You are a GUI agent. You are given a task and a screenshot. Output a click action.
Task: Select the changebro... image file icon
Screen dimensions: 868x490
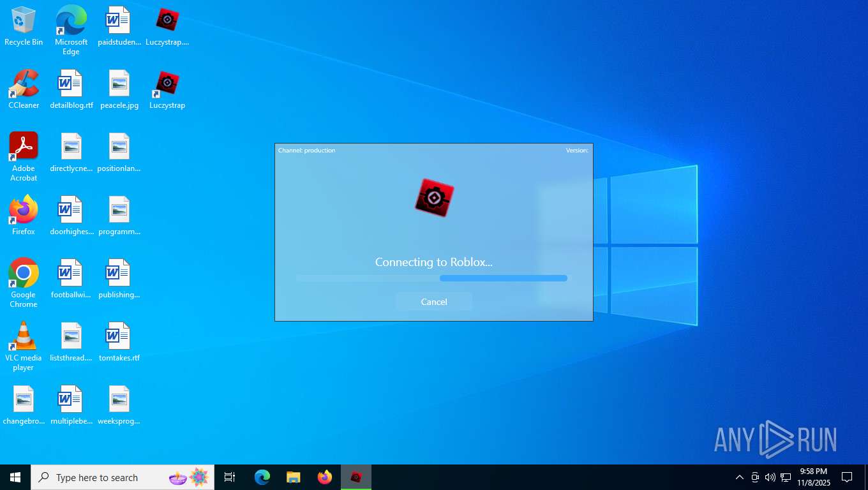[24, 405]
